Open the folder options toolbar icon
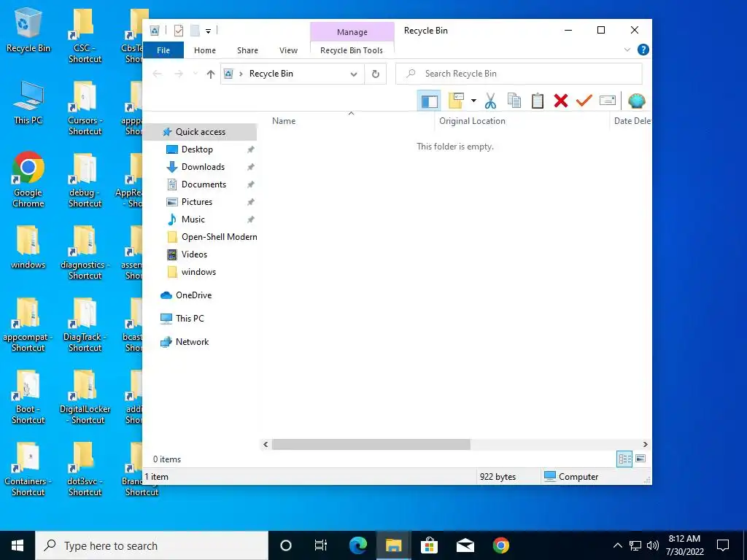 457,101
